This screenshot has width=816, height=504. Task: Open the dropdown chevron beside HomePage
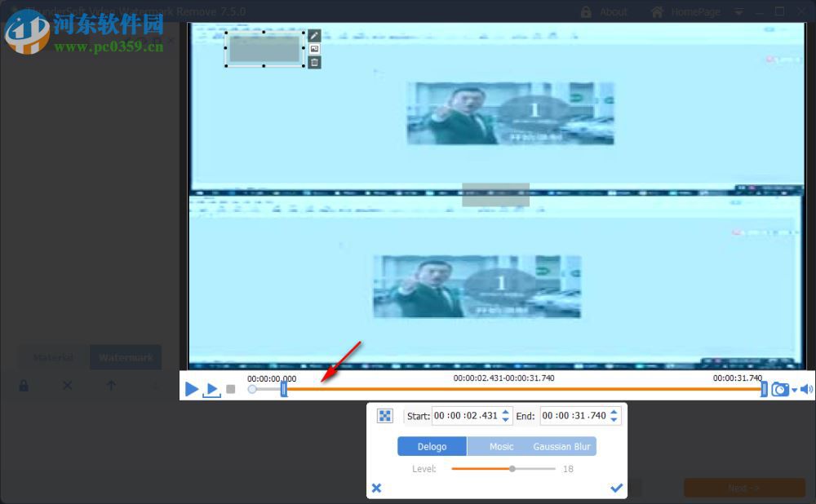coord(738,11)
